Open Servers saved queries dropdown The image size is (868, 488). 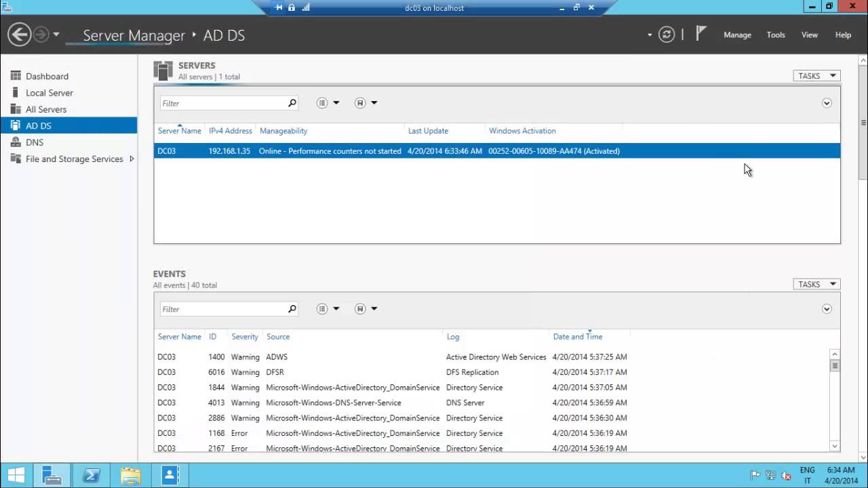click(x=366, y=103)
